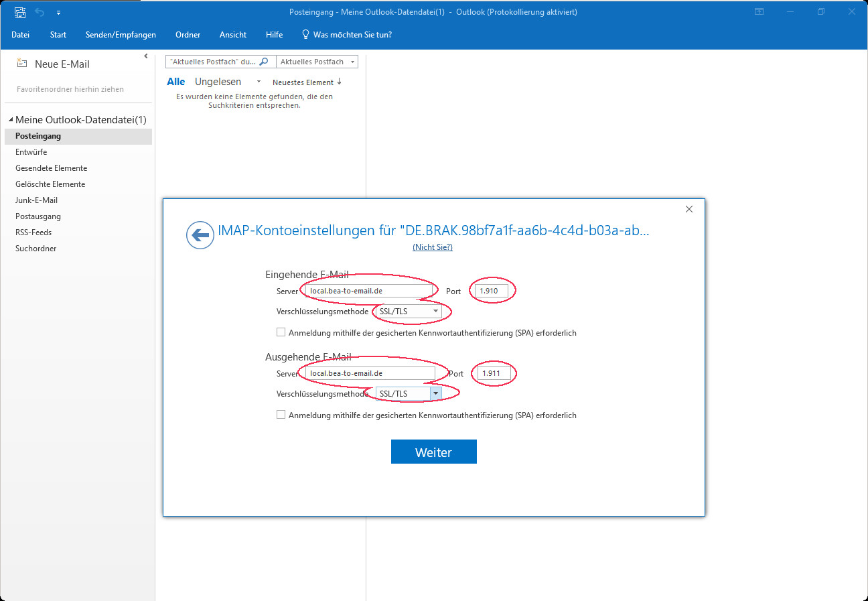Click Favoritenordner hierhin ziehen text
This screenshot has width=868, height=601.
70,89
